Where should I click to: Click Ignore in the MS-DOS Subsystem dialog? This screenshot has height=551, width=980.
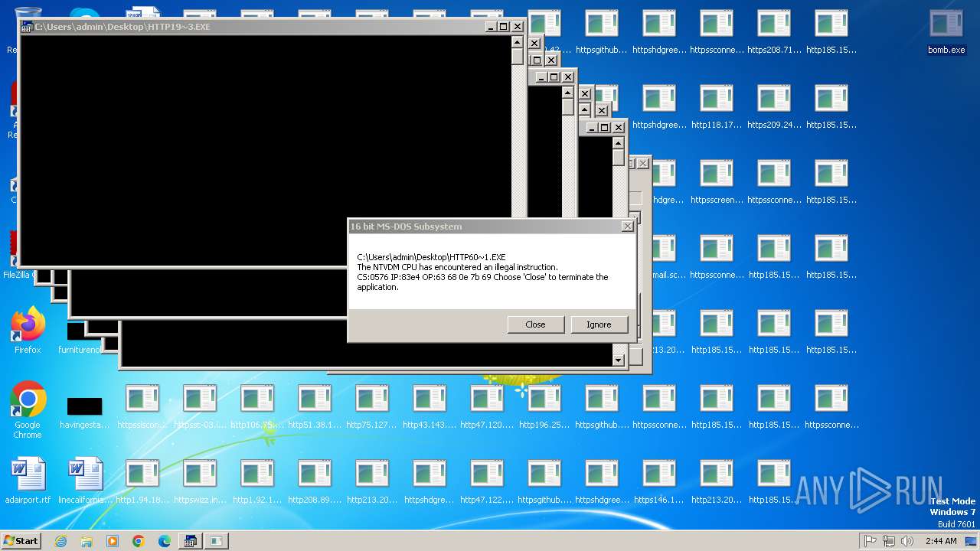599,324
